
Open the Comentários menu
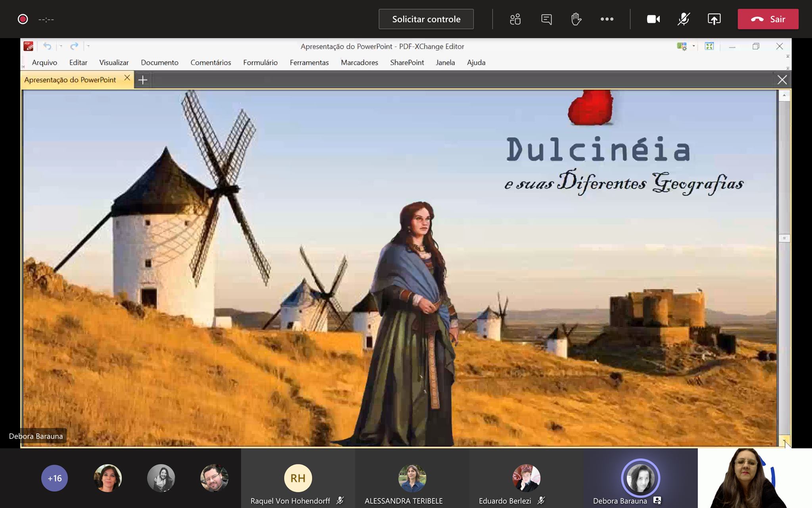coord(211,62)
